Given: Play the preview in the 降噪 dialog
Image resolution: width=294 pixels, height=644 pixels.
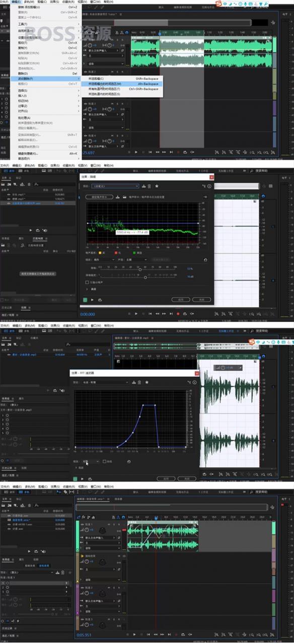Looking at the screenshot, I should click(93, 300).
